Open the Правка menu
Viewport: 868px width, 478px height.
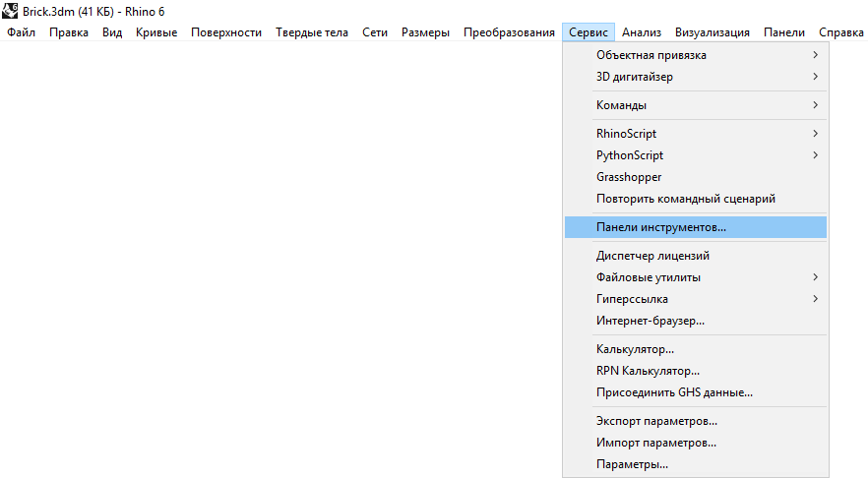point(68,32)
